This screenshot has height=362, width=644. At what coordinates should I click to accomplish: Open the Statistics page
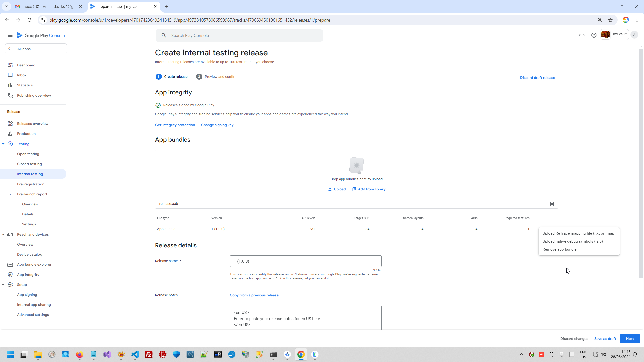coord(25,85)
